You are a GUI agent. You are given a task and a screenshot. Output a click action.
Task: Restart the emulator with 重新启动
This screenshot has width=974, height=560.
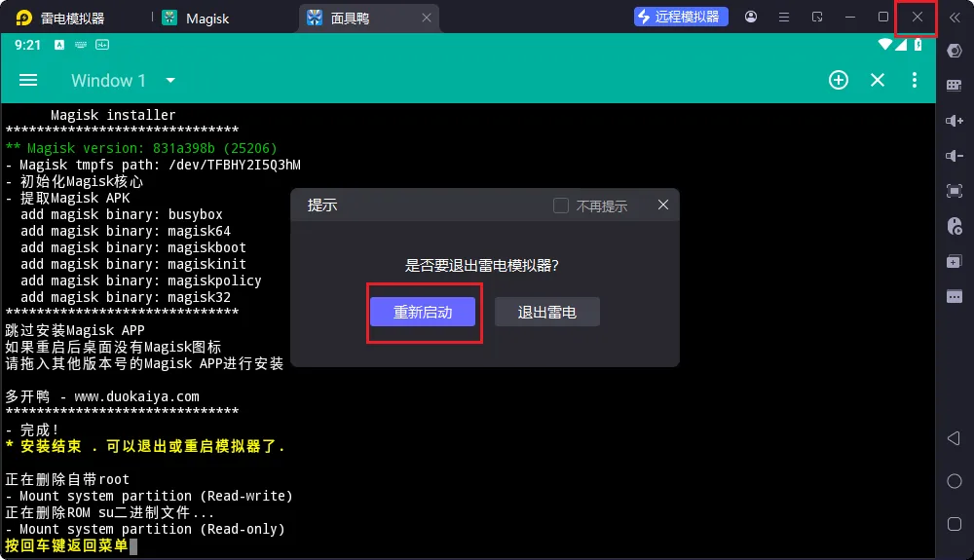tap(423, 312)
